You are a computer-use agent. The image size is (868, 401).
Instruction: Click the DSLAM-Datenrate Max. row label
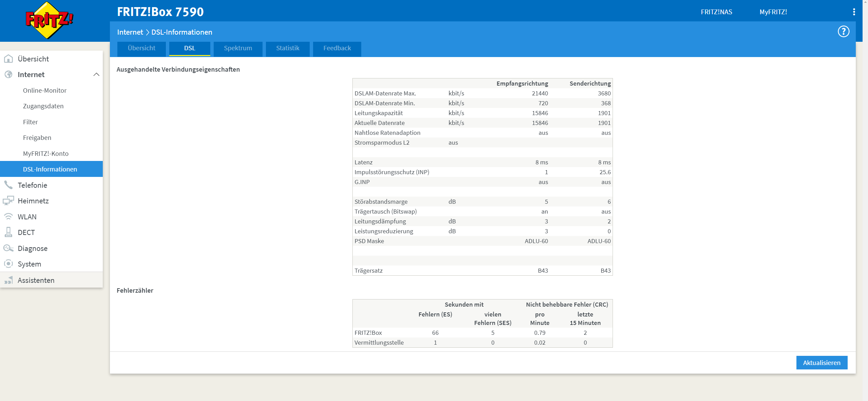385,93
